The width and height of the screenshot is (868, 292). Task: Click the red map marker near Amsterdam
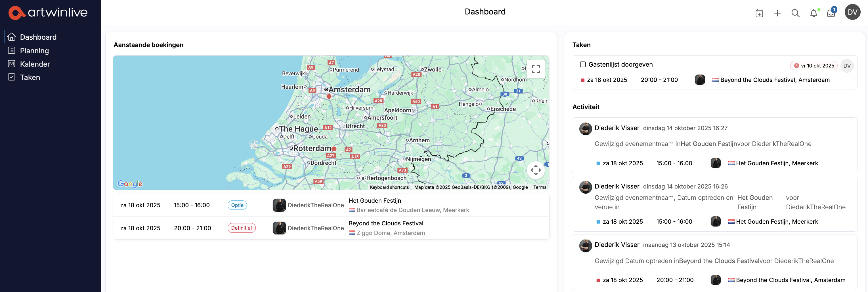coord(329,96)
